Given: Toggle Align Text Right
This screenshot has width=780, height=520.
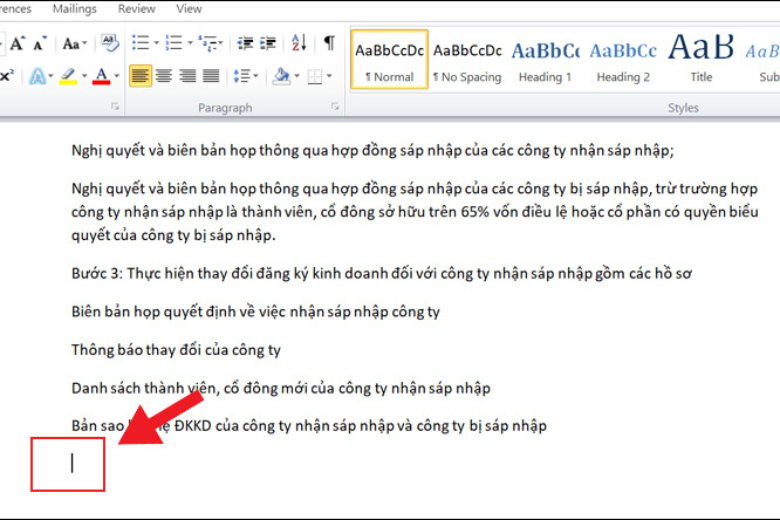Looking at the screenshot, I should coord(187,76).
